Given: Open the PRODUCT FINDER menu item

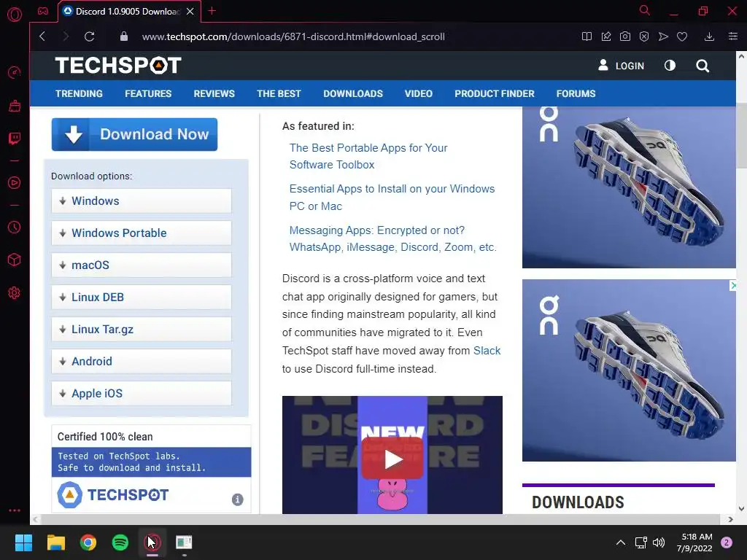Looking at the screenshot, I should (495, 94).
